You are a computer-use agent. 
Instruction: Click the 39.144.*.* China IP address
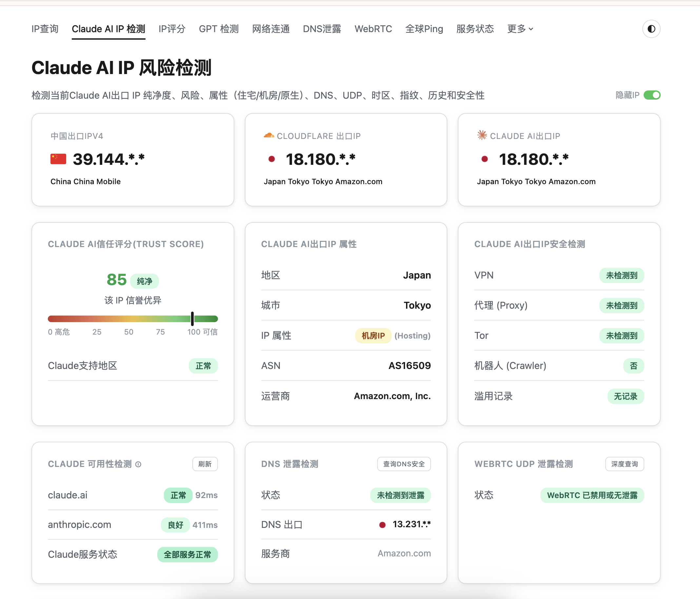pyautogui.click(x=109, y=159)
